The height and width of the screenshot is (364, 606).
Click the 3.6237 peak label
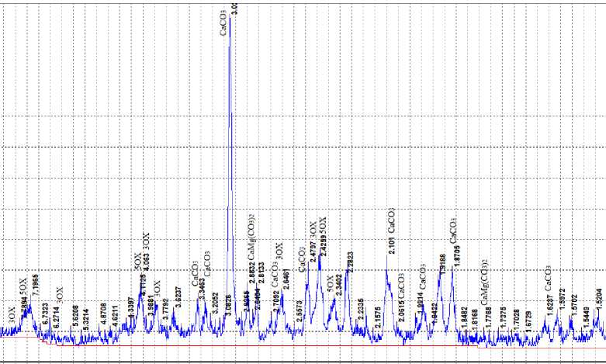[178, 297]
